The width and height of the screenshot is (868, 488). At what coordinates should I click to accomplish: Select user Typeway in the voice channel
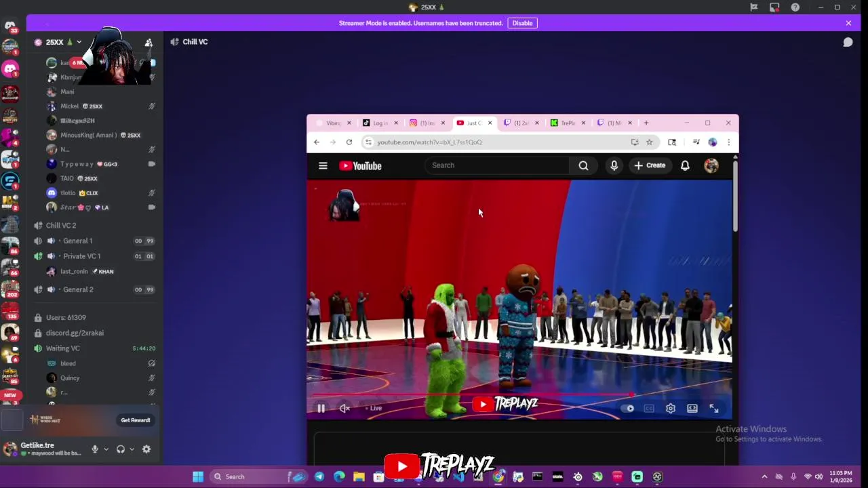[x=77, y=164]
